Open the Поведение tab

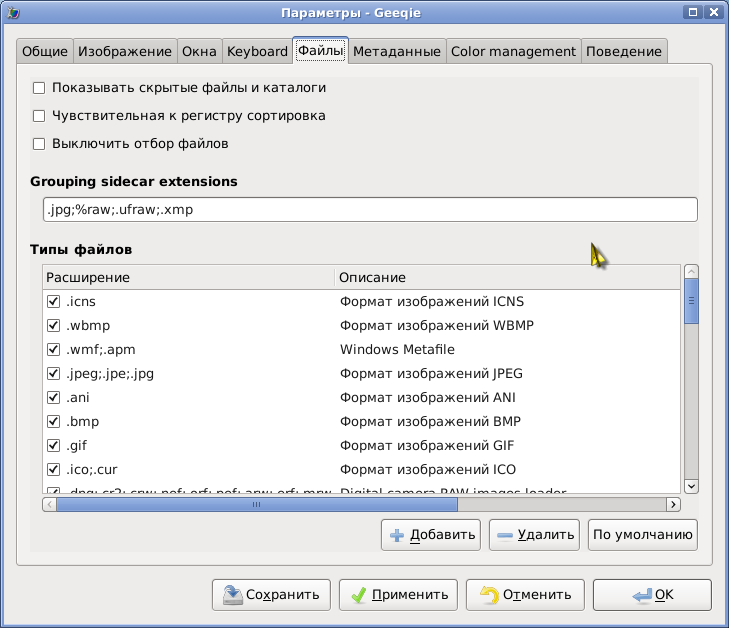pyautogui.click(x=623, y=51)
